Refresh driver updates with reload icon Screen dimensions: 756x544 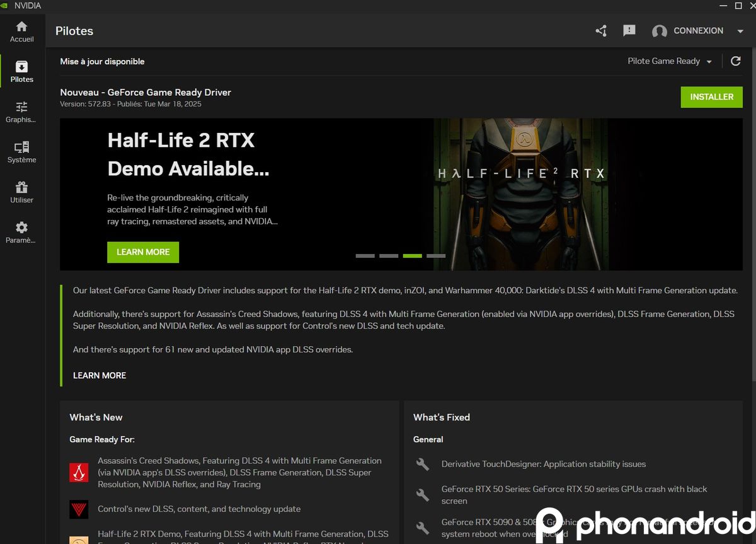click(735, 61)
